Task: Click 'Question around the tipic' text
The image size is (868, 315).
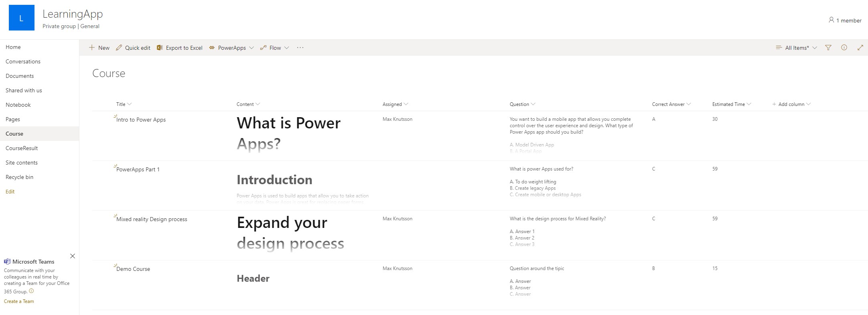Action: (x=537, y=268)
